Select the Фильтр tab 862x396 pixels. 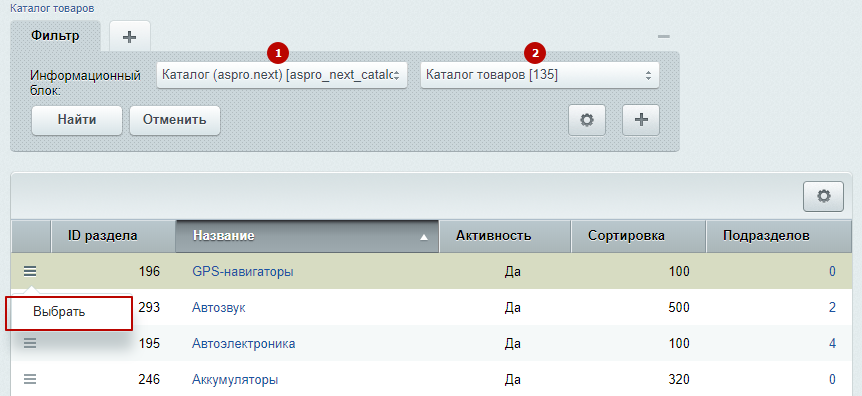pyautogui.click(x=55, y=36)
